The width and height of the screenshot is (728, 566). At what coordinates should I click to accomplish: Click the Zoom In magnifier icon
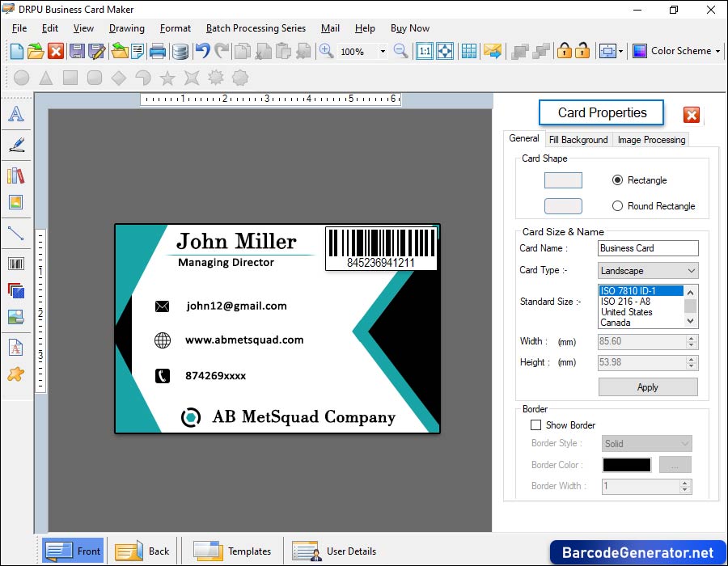(326, 50)
